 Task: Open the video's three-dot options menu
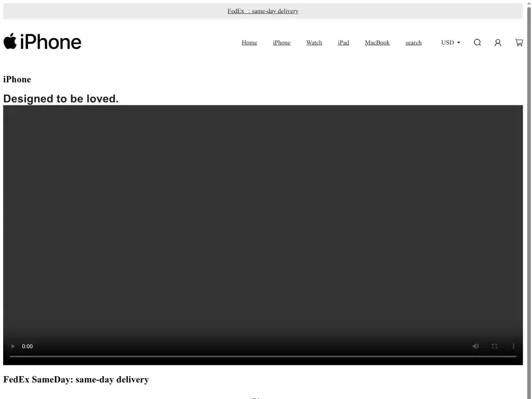point(513,346)
